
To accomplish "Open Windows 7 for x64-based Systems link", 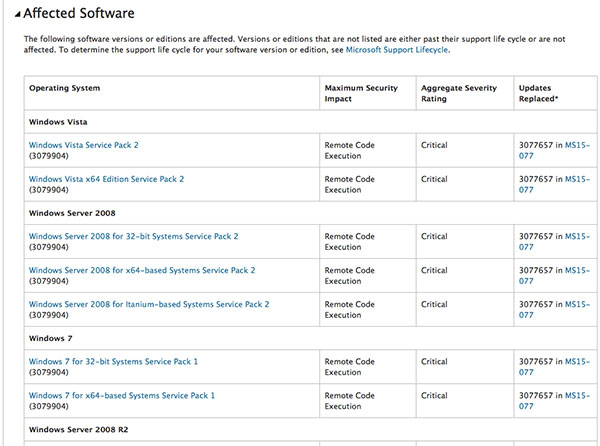I will pos(121,395).
